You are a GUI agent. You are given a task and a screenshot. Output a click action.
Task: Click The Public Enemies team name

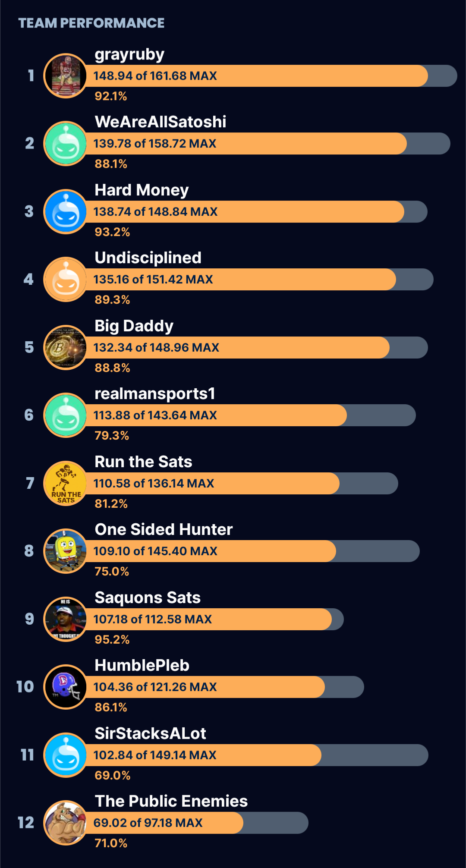171,802
